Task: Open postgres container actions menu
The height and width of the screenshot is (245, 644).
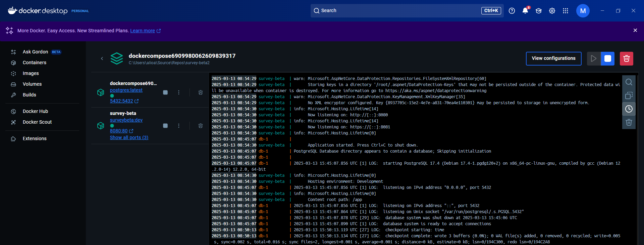Action: pyautogui.click(x=179, y=92)
